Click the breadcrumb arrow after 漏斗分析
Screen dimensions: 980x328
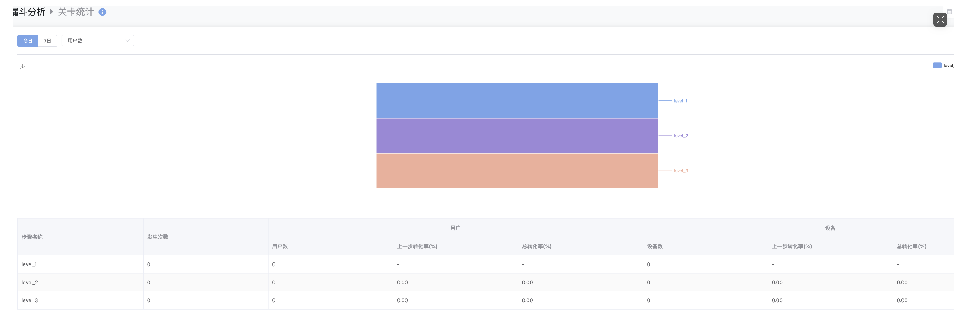tap(51, 12)
